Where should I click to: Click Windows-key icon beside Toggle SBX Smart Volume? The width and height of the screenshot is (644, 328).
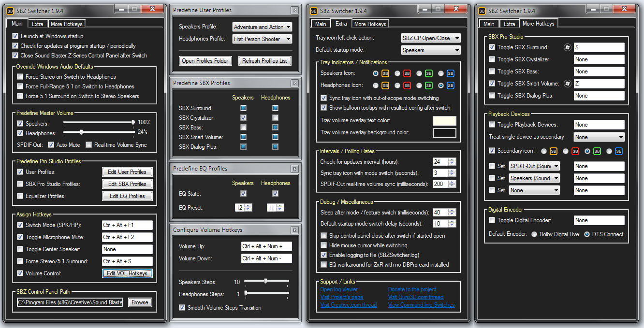tap(568, 84)
